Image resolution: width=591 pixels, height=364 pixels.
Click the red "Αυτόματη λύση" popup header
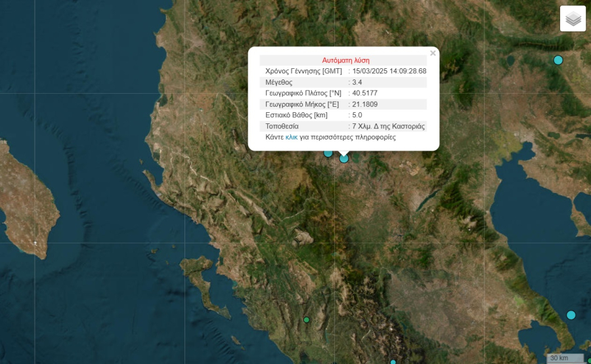coord(345,60)
